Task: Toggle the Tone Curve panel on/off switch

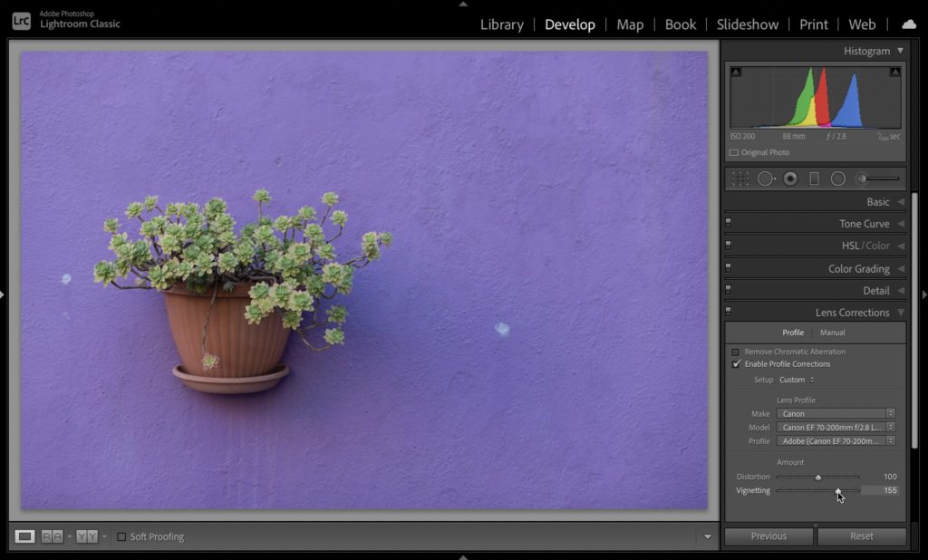Action: coord(728,223)
